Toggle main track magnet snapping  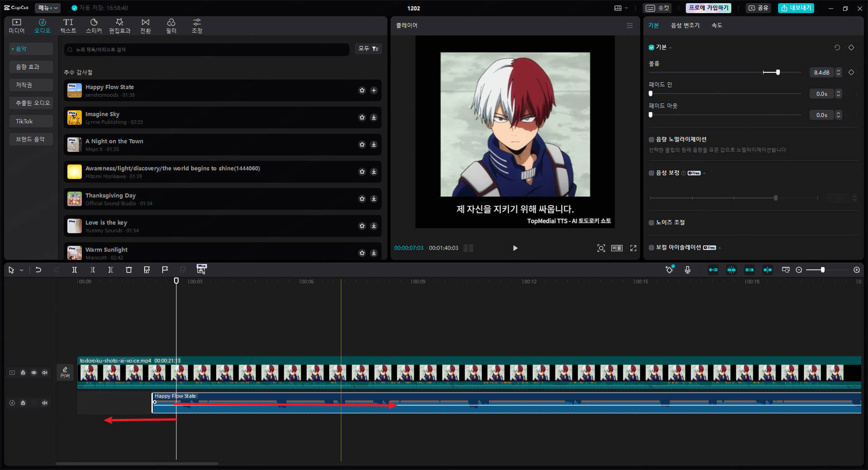coord(713,270)
